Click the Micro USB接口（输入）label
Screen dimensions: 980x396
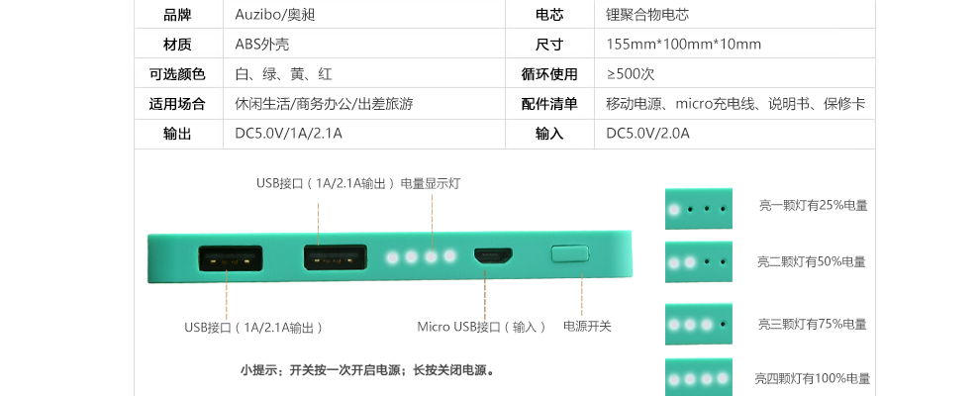coord(482,327)
